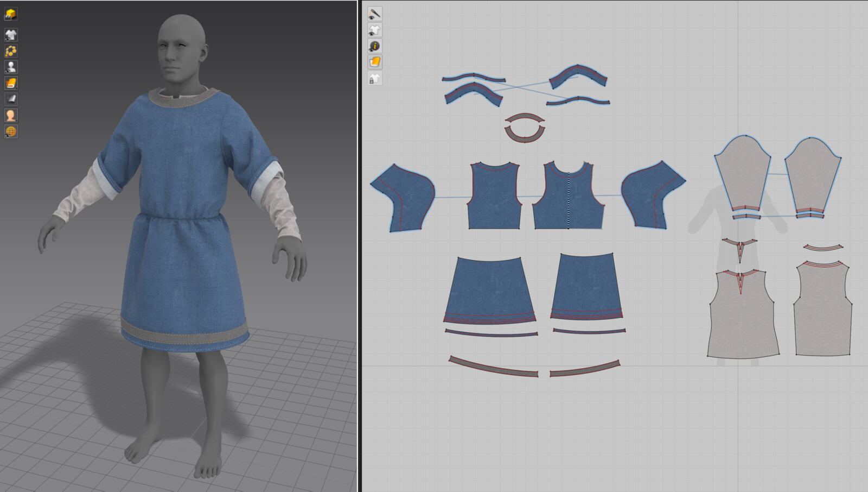Select the left blue skirt pattern piece
This screenshot has width=868, height=492.
(489, 291)
